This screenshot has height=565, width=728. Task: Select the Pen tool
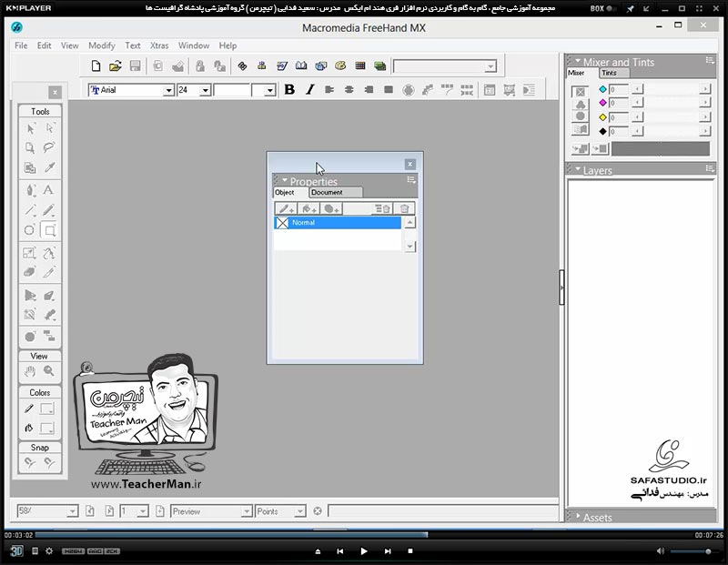(x=30, y=190)
